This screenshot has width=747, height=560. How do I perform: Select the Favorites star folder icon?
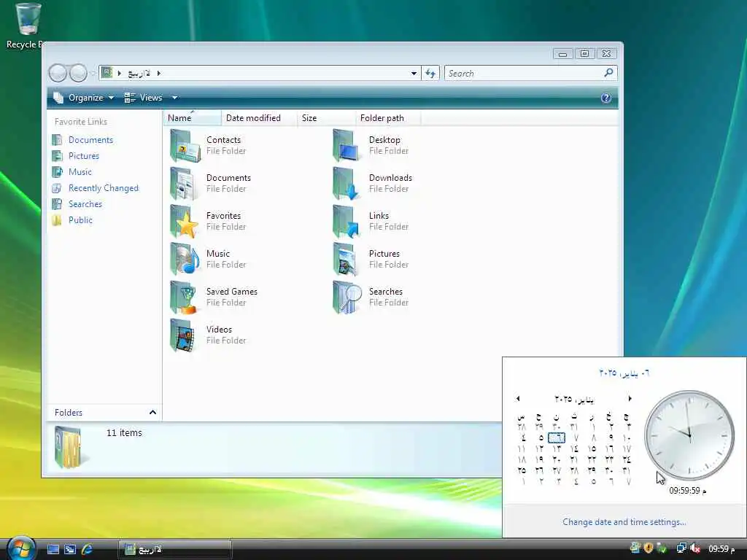185,222
